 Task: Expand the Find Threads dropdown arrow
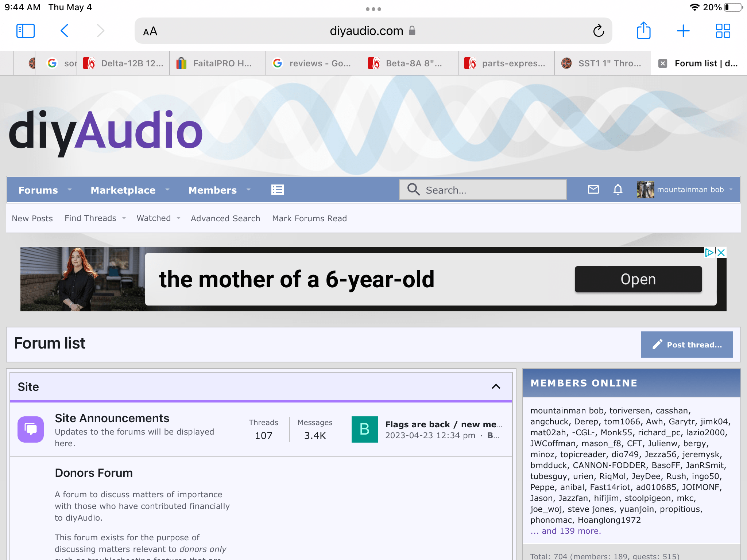tap(124, 218)
